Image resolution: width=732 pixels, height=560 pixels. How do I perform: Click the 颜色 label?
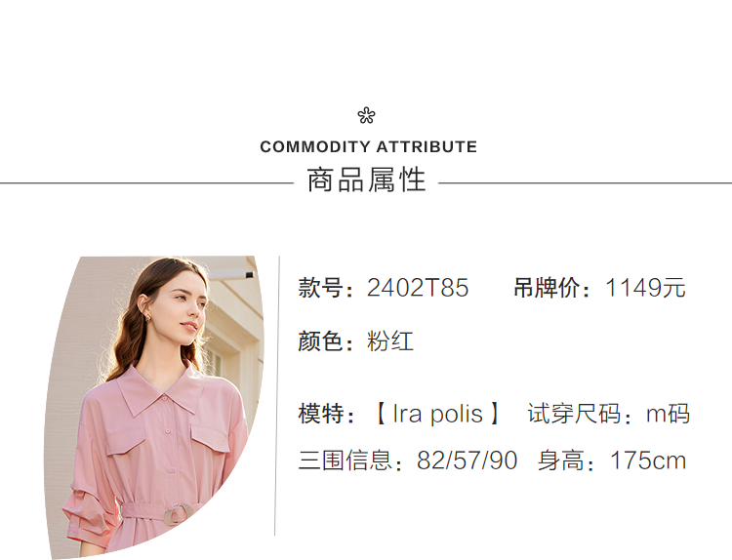point(321,341)
